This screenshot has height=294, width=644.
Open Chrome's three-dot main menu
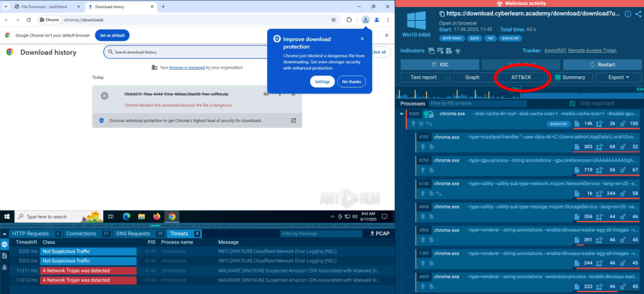(x=387, y=20)
